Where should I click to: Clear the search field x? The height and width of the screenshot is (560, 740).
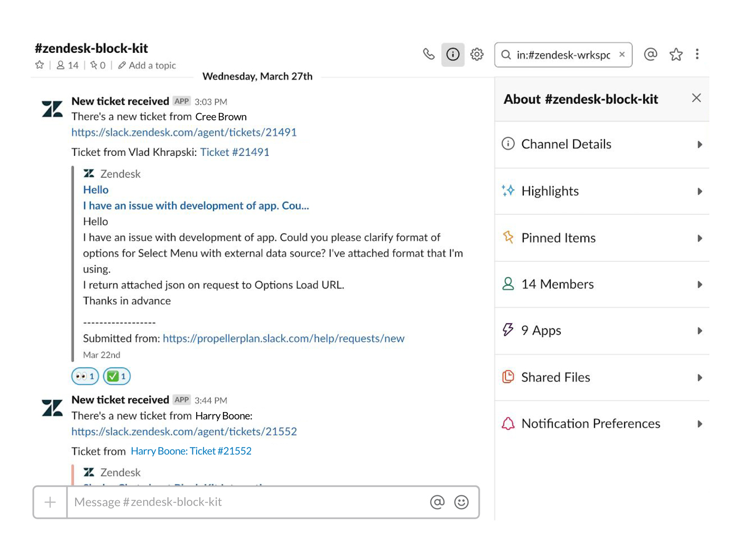click(x=622, y=54)
